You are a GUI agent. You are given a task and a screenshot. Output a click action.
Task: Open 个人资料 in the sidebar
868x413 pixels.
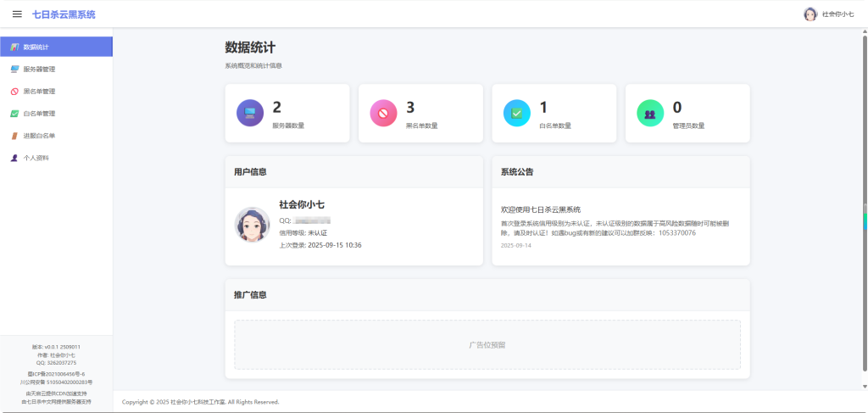click(x=56, y=158)
